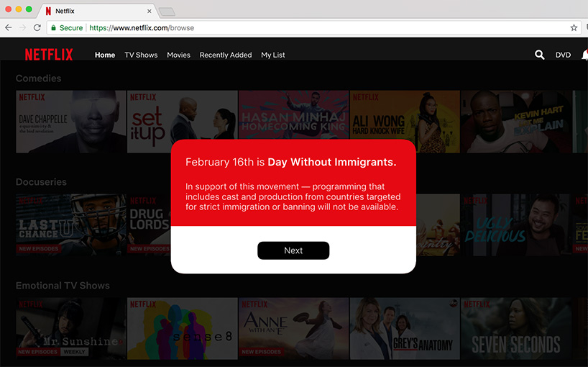The width and height of the screenshot is (588, 367).
Task: Open the Sense8 thumbnail
Action: (x=183, y=328)
